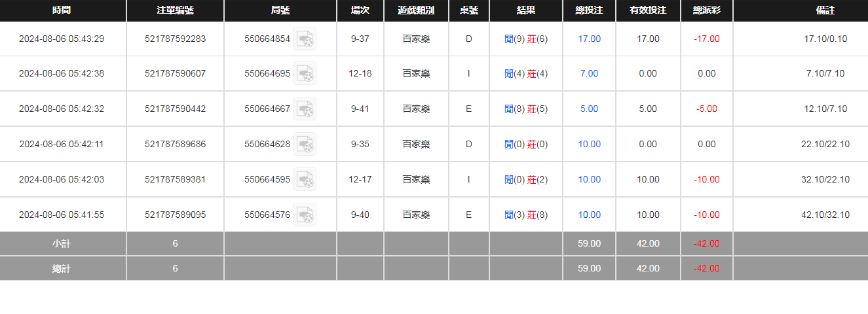Image resolution: width=868 pixels, height=314 pixels.
Task: Click the 總投注 column header
Action: (x=589, y=10)
